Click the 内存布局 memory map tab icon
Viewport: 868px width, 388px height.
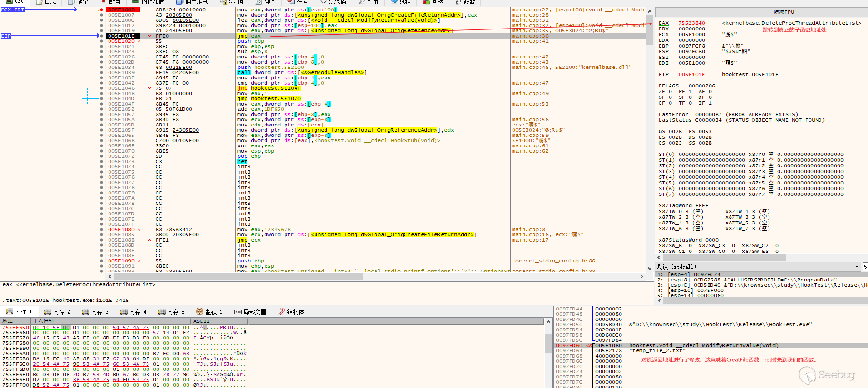coord(135,2)
